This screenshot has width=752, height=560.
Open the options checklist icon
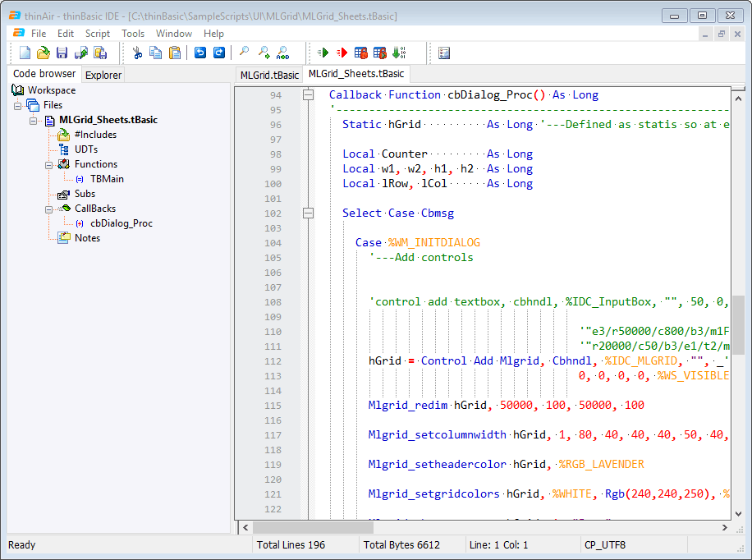pos(444,53)
